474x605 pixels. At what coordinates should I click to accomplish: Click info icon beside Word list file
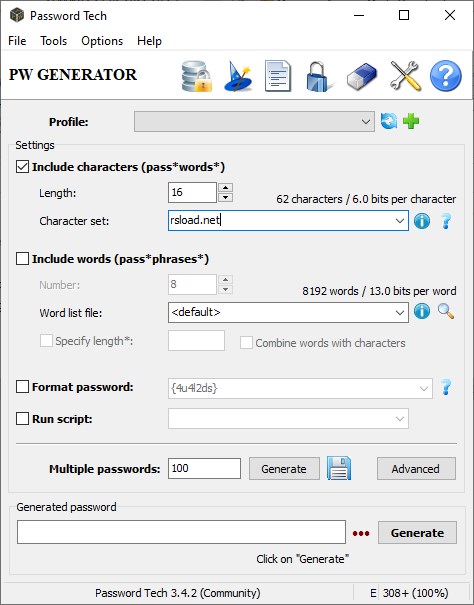coord(422,311)
